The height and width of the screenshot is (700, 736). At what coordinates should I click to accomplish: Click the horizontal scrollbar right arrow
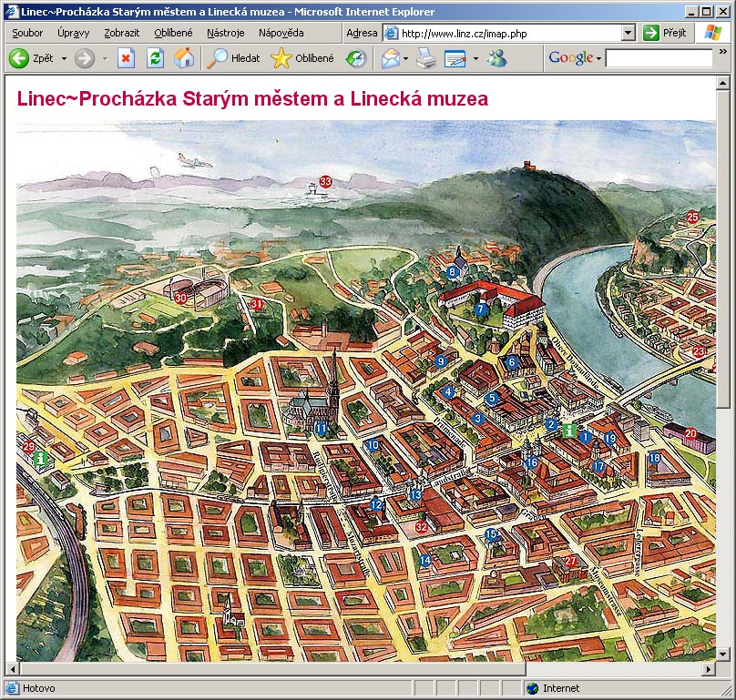710,669
